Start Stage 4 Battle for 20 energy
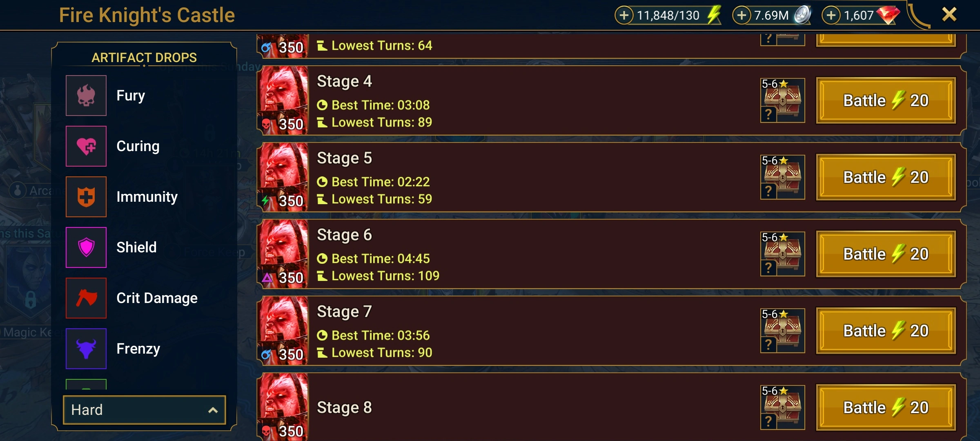Image resolution: width=980 pixels, height=441 pixels. 886,100
